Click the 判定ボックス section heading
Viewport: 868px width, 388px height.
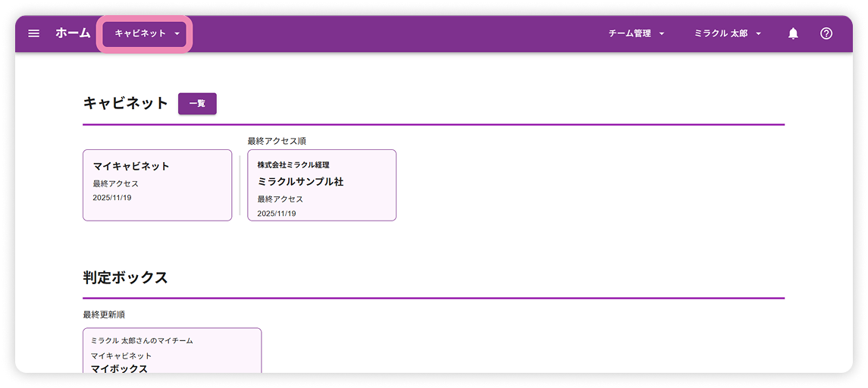(x=125, y=277)
